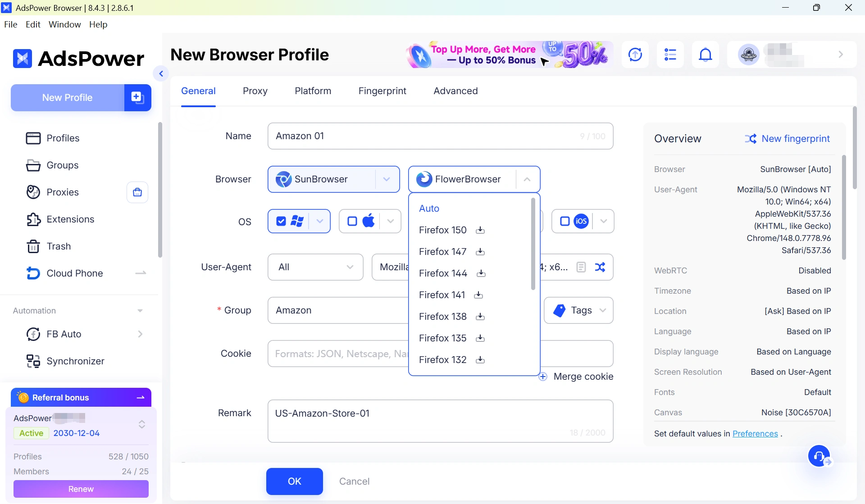
Task: Uncheck the Windows OS checkbox
Action: tap(281, 221)
